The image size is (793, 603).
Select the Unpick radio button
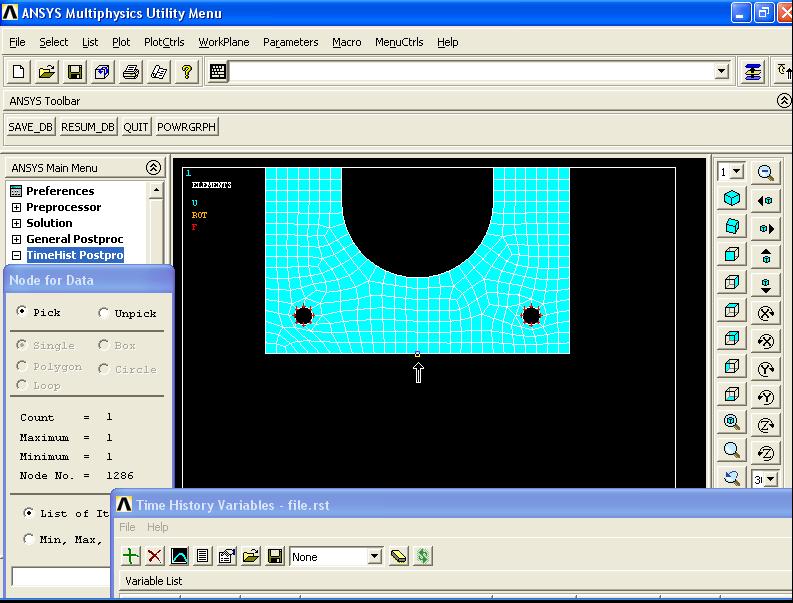pyautogui.click(x=103, y=313)
